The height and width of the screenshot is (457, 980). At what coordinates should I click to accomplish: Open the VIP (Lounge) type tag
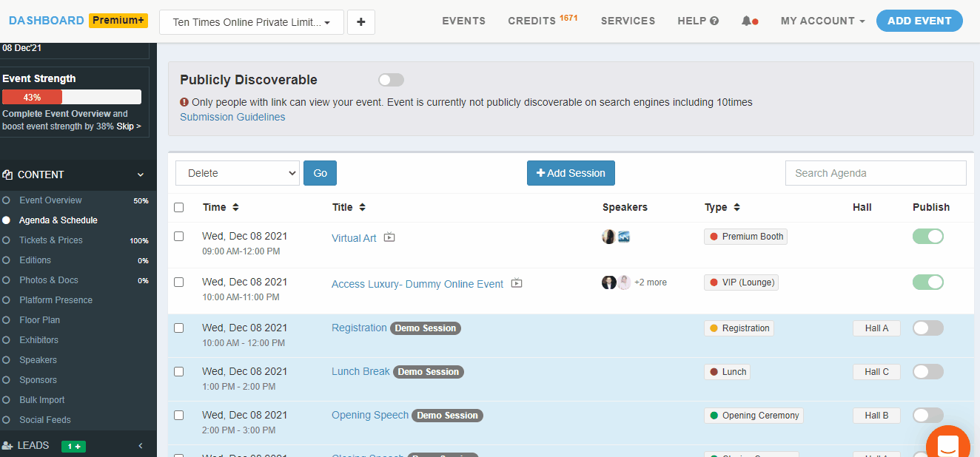point(741,282)
